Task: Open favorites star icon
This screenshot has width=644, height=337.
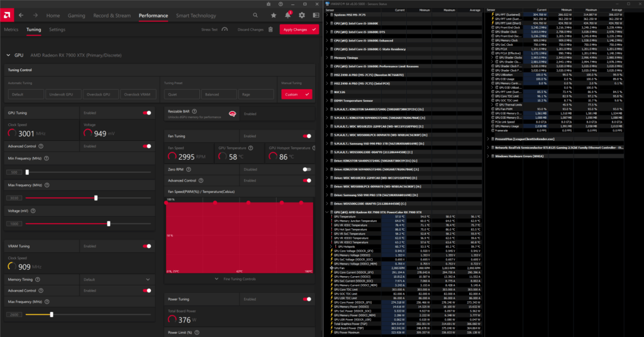Action: click(274, 15)
